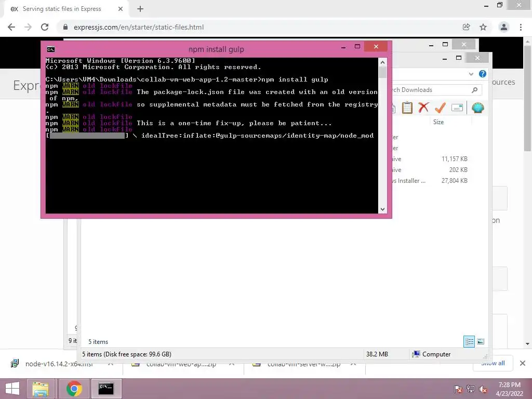Viewport: 532px width, 399px height.
Task: Click the Paste clipboard icon in Explorer toolbar
Action: [407, 108]
